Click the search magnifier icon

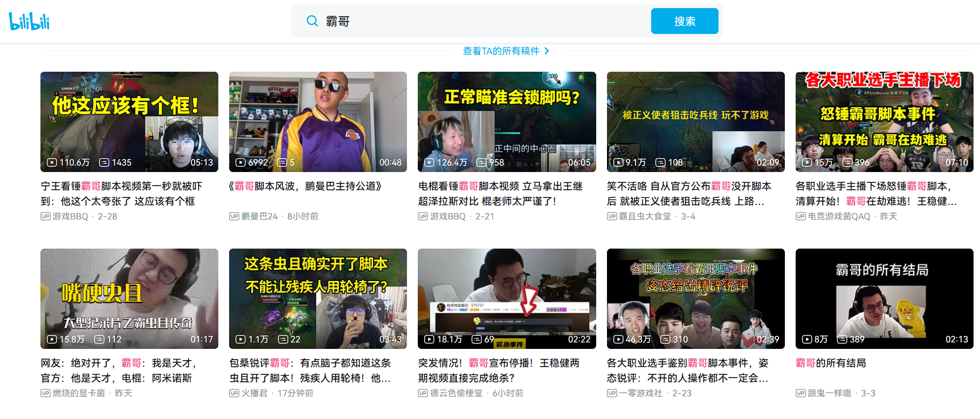pyautogui.click(x=312, y=21)
